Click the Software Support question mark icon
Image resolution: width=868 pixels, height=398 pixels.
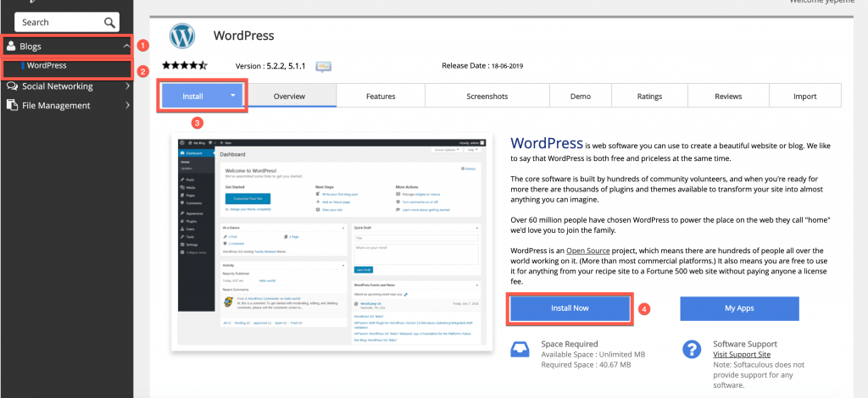692,350
